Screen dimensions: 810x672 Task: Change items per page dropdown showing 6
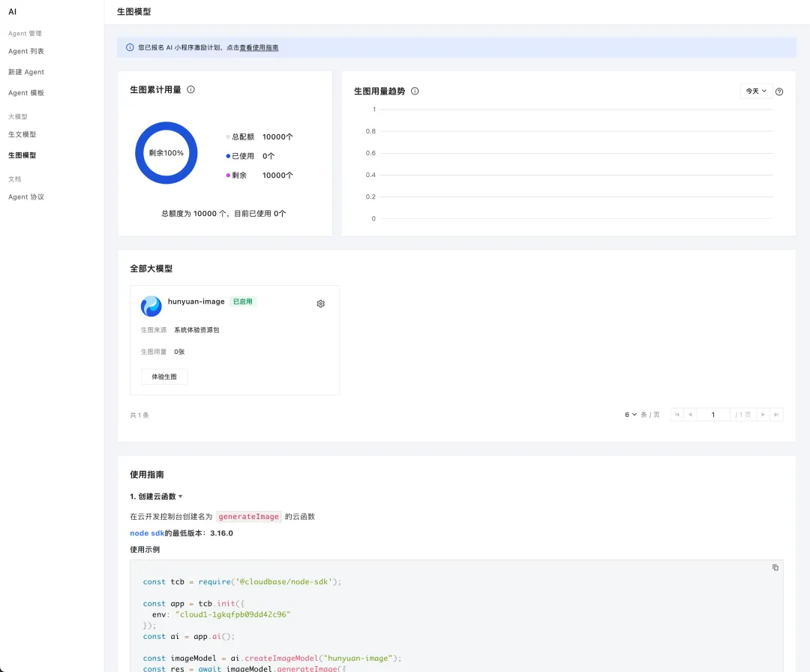tap(631, 415)
